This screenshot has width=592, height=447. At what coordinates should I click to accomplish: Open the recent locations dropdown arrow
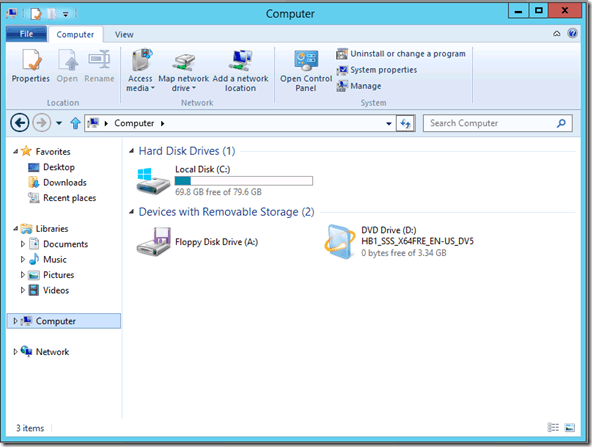(59, 123)
